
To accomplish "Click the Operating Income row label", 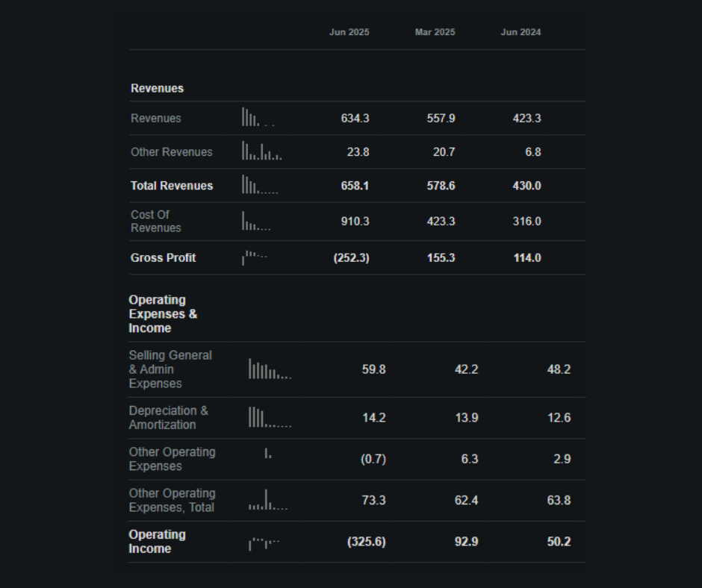I will tap(157, 542).
